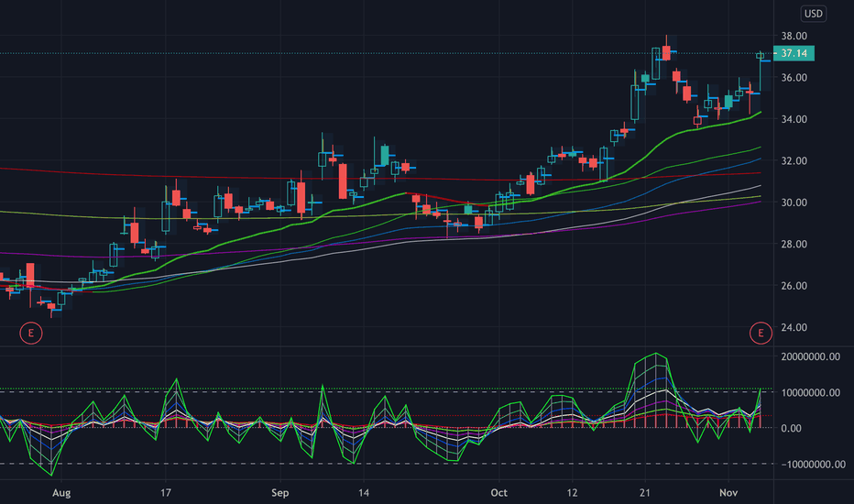Click the 12 date label
Viewport: 854px width, 504px height.
(572, 493)
